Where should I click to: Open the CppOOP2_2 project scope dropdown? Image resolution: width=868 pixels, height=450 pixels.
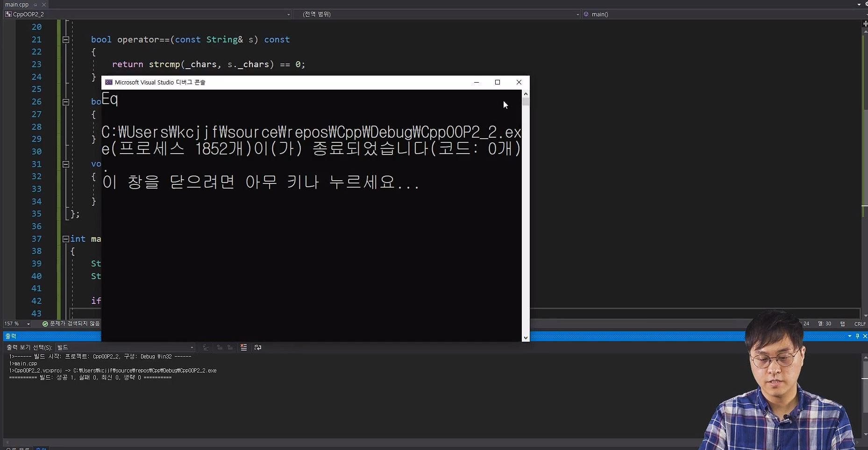(x=148, y=14)
